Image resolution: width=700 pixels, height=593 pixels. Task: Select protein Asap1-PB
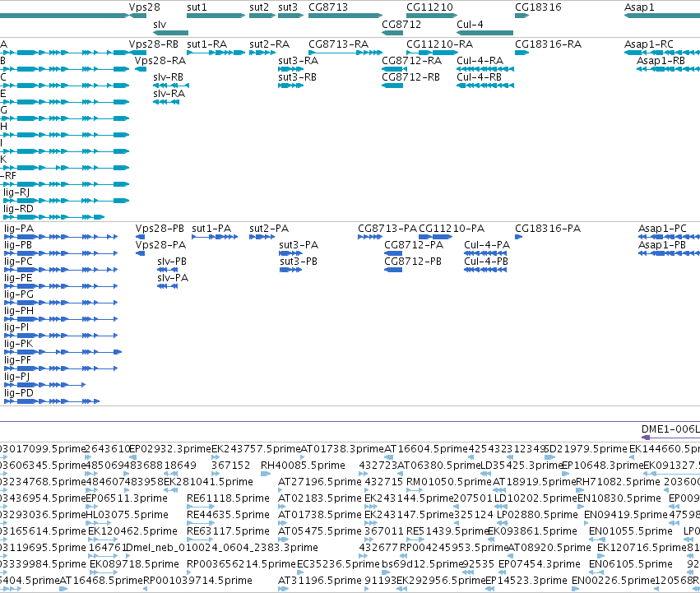pyautogui.click(x=670, y=253)
